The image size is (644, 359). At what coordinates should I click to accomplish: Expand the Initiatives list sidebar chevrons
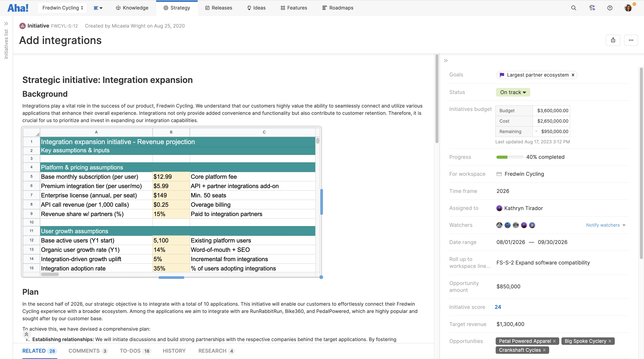[x=6, y=23]
